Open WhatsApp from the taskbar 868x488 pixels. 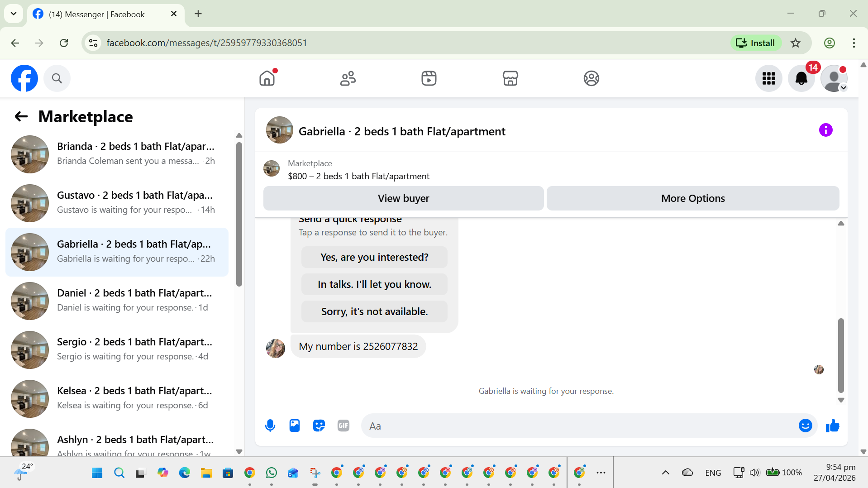point(271,473)
